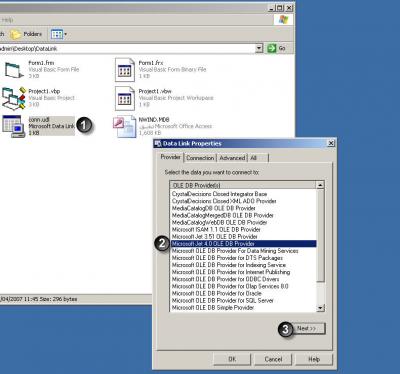Image resolution: width=400 pixels, height=374 pixels.
Task: Select the Form1.frx file icon
Action: pyautogui.click(x=125, y=70)
